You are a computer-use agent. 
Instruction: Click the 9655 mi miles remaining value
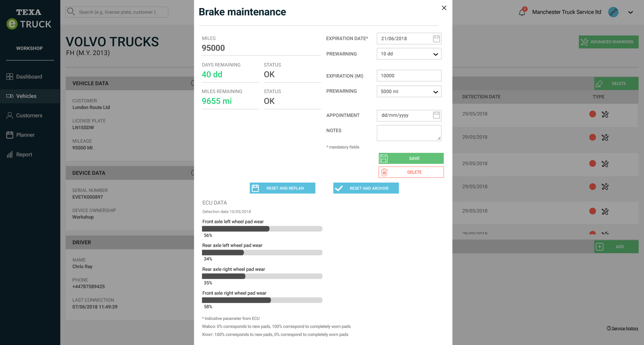tap(217, 101)
